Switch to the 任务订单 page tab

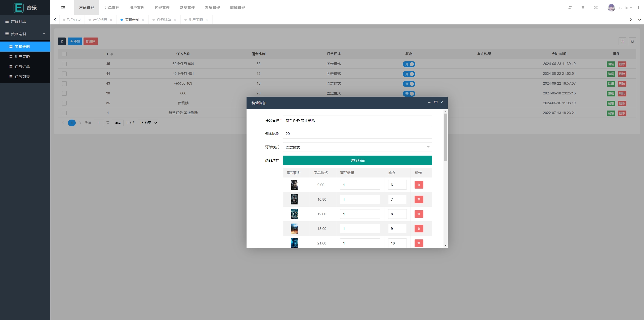pyautogui.click(x=164, y=20)
